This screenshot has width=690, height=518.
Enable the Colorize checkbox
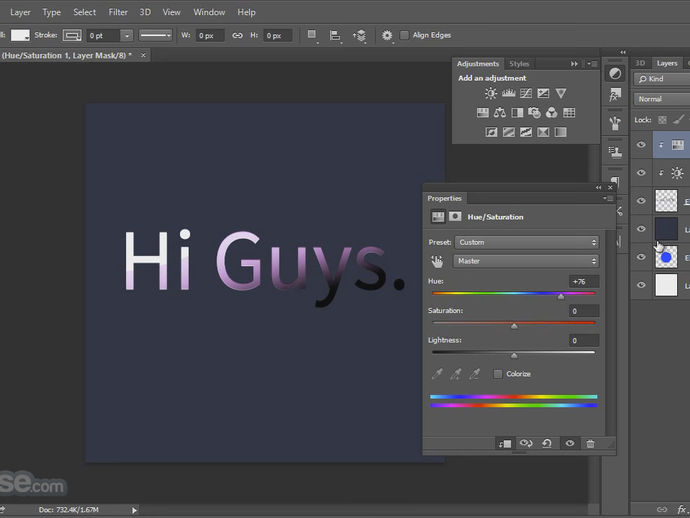(x=498, y=374)
